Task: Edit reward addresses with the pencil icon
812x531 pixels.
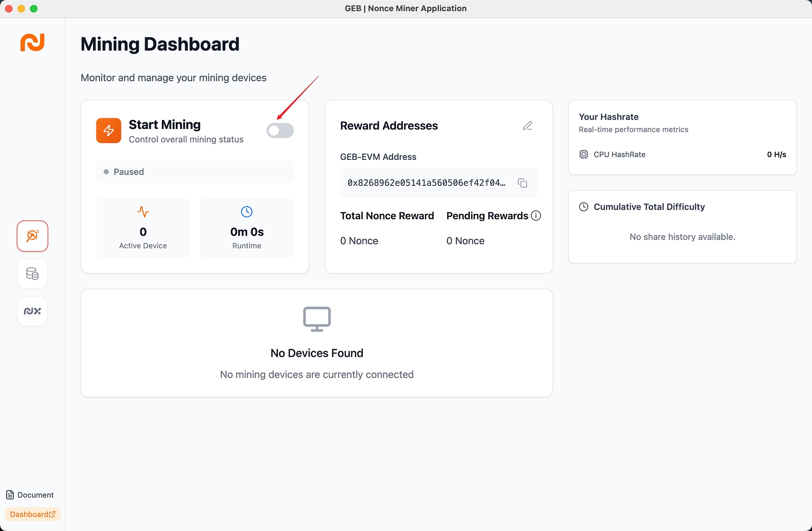Action: pos(527,126)
